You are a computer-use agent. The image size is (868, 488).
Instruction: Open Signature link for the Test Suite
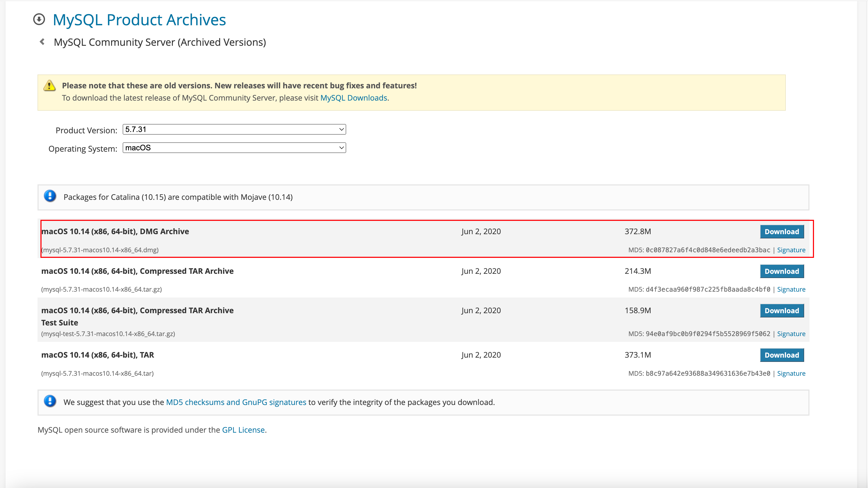(x=791, y=334)
